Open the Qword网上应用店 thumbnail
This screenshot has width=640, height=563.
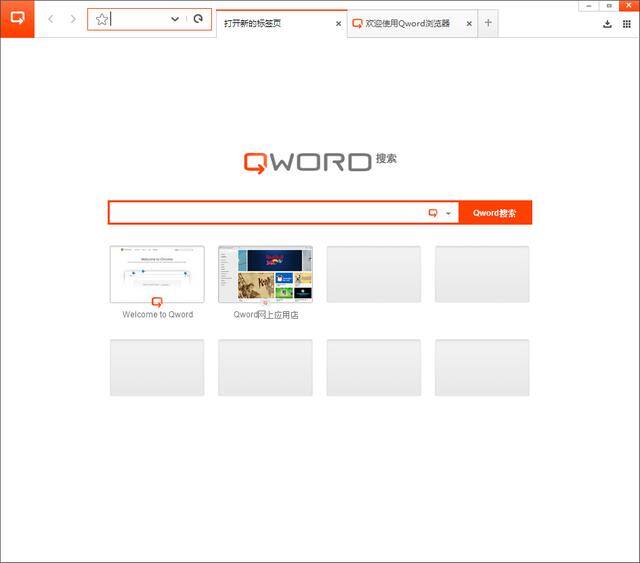click(265, 274)
